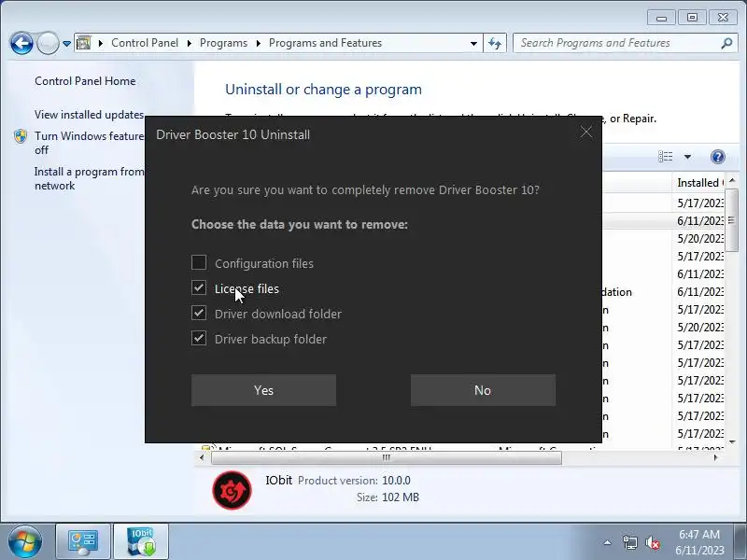This screenshot has height=560, width=747.
Task: Open muted volume tray icon
Action: point(652,542)
